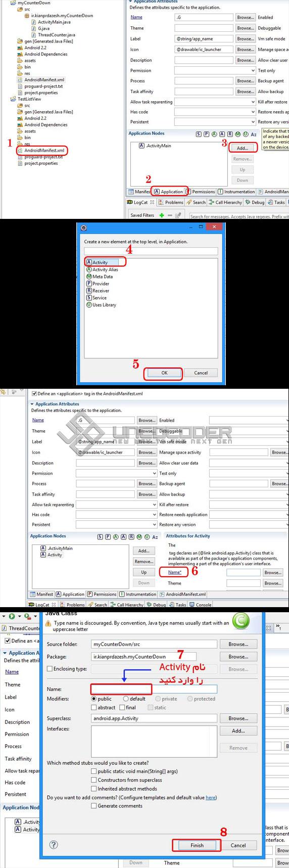This screenshot has width=289, height=868.
Task: Tick the Generate comments checkbox
Action: pos(94,806)
